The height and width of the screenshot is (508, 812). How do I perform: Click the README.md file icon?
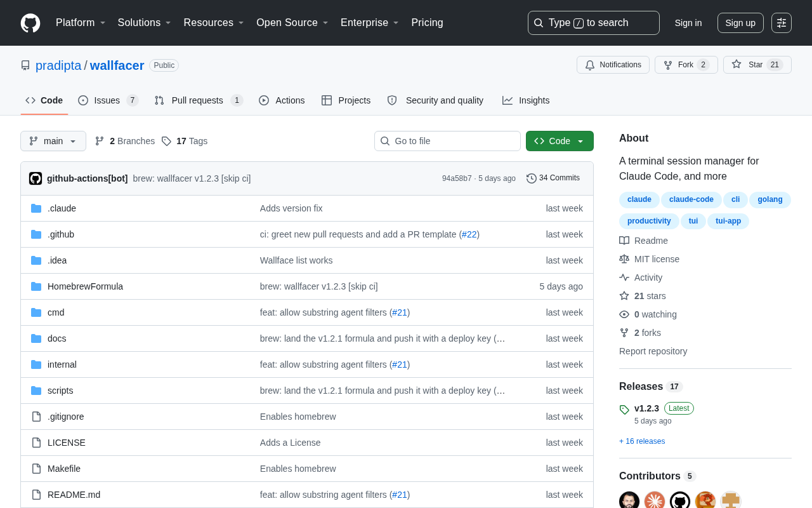coord(36,495)
